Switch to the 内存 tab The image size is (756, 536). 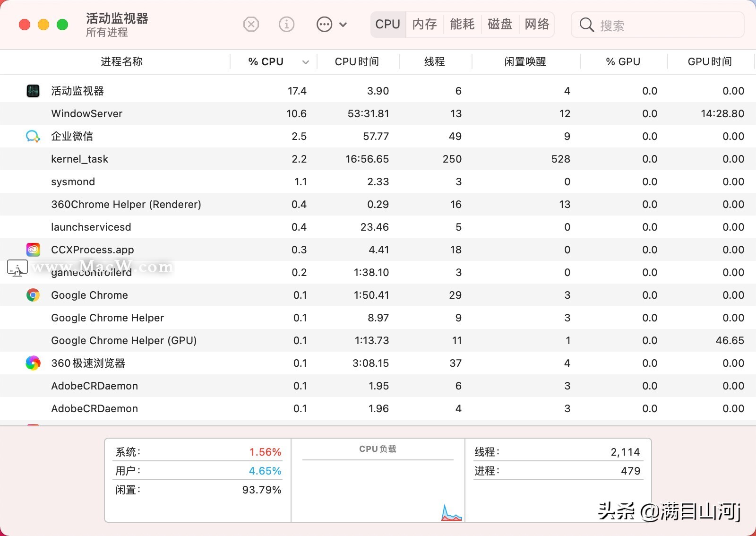(424, 24)
